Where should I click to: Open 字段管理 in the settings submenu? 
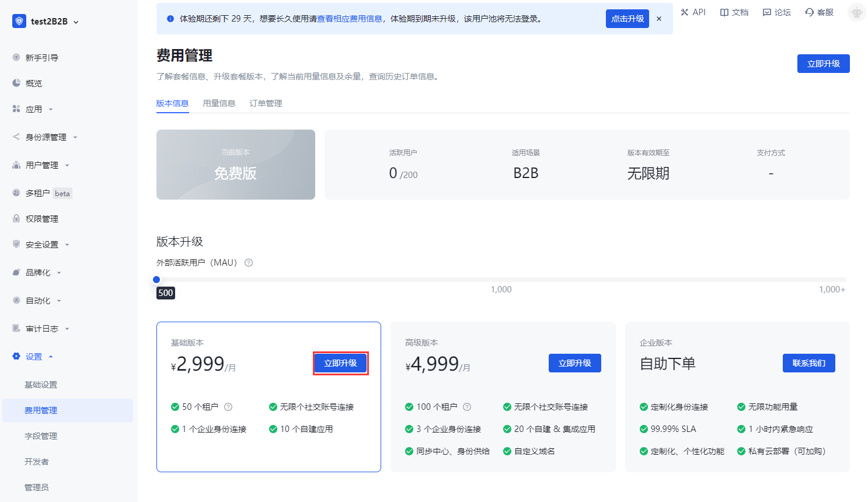click(x=41, y=436)
